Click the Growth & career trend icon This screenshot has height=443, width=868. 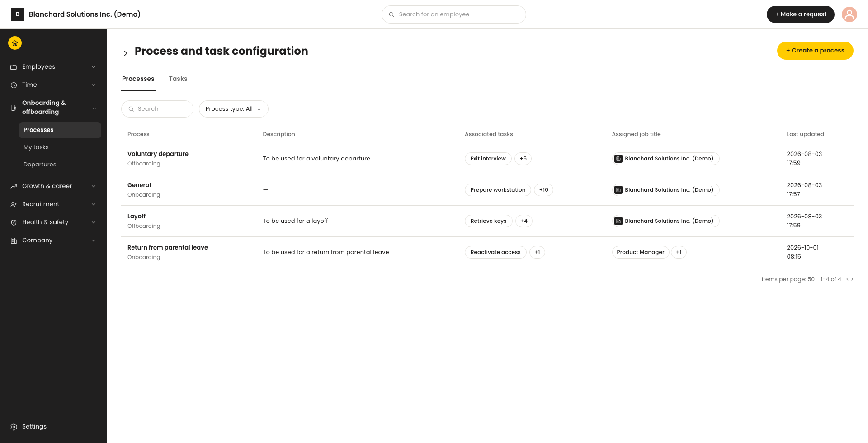click(14, 186)
